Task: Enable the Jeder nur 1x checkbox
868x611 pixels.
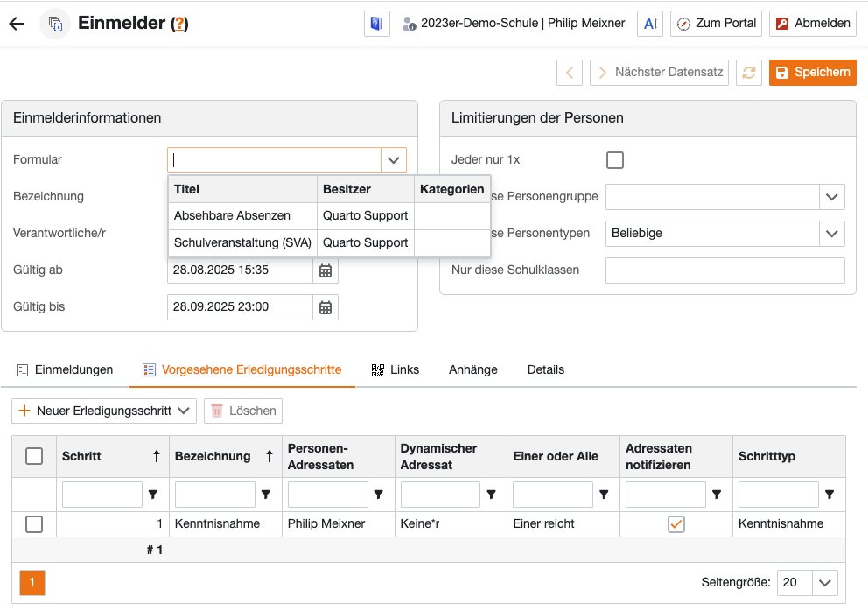Action: tap(615, 160)
